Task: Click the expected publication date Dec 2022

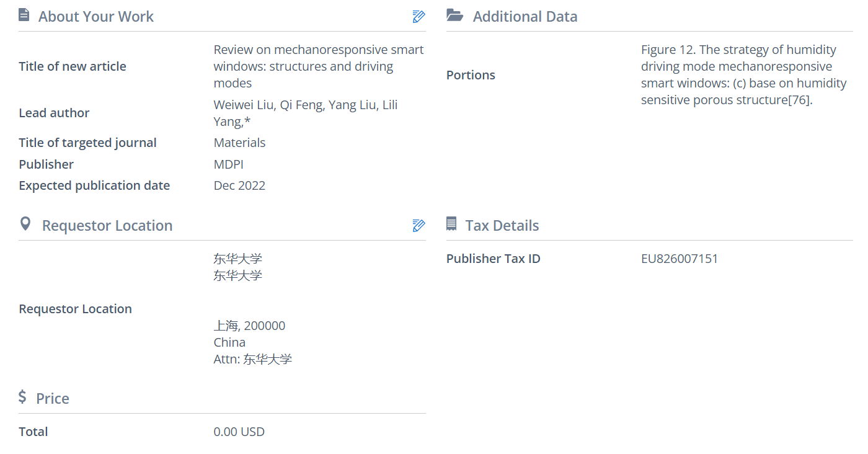Action: pyautogui.click(x=239, y=185)
